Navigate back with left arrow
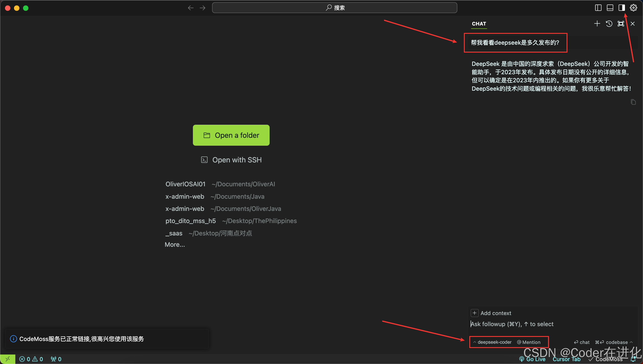 pos(191,8)
